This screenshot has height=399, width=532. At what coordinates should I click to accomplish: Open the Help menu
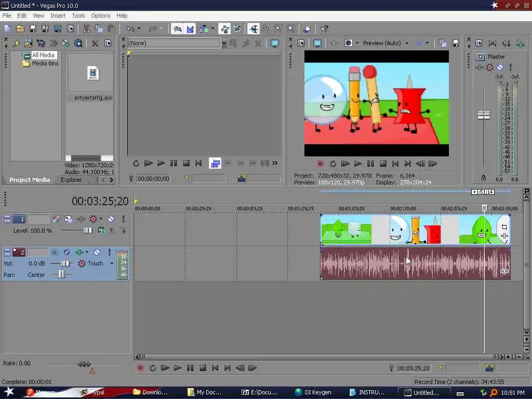(x=122, y=16)
